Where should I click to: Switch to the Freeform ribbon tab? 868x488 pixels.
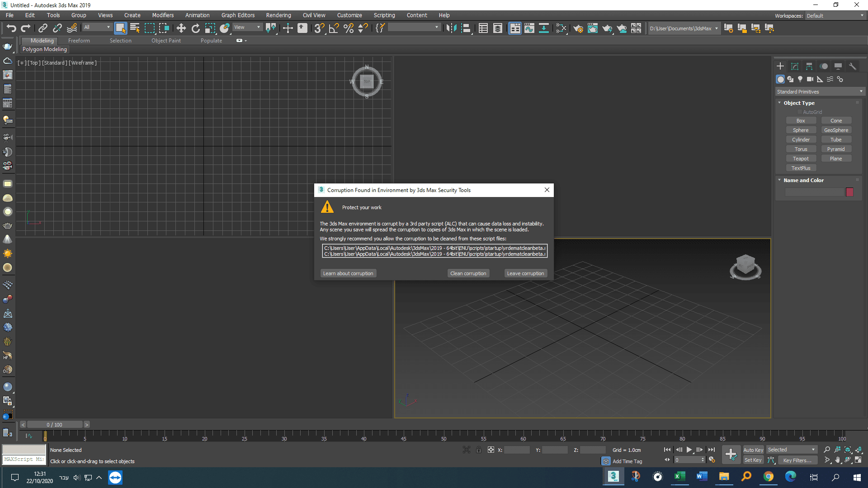[79, 41]
